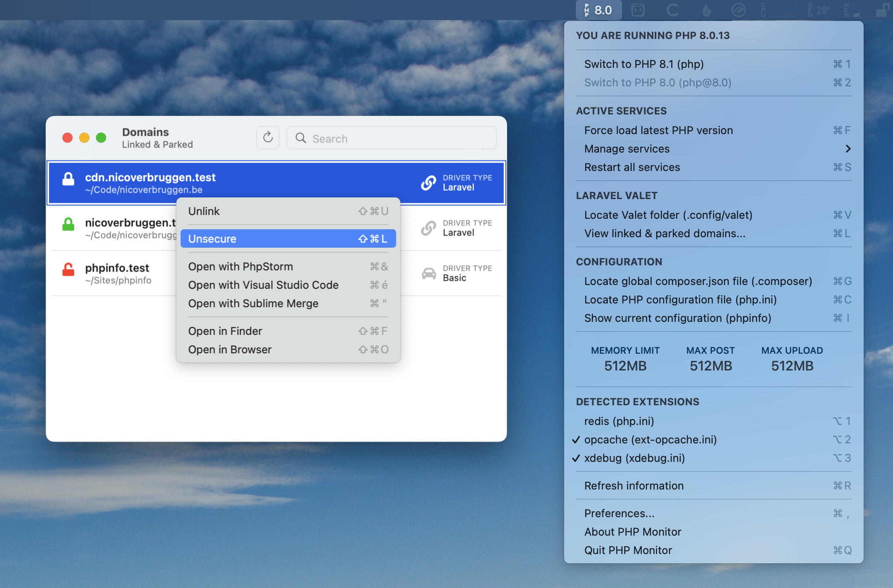The width and height of the screenshot is (893, 588).
Task: Minimize the Domains window with yellow button
Action: click(84, 137)
